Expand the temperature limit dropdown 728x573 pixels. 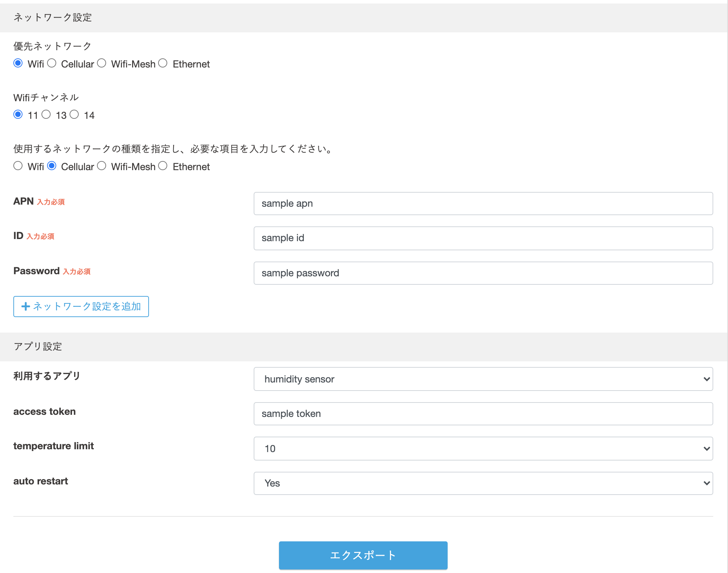[483, 449]
